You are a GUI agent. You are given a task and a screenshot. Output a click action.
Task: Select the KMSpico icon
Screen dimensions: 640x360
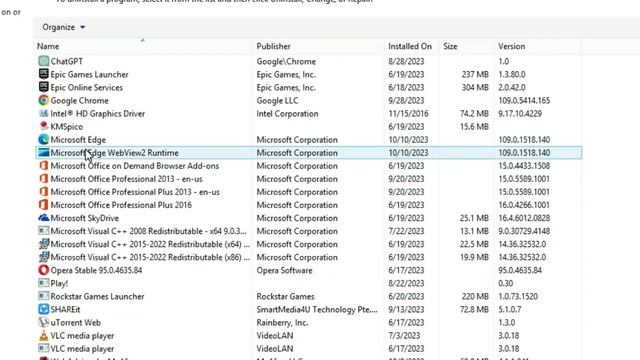tap(43, 127)
